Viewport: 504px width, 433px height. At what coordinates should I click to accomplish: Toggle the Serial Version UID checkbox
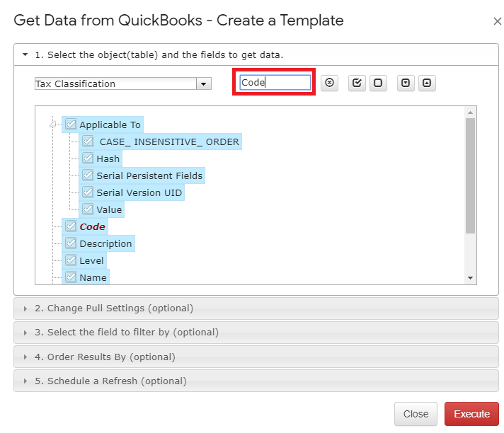point(88,192)
